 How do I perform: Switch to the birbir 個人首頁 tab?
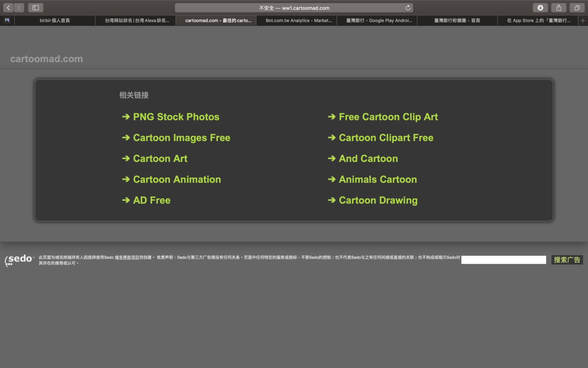pos(55,20)
